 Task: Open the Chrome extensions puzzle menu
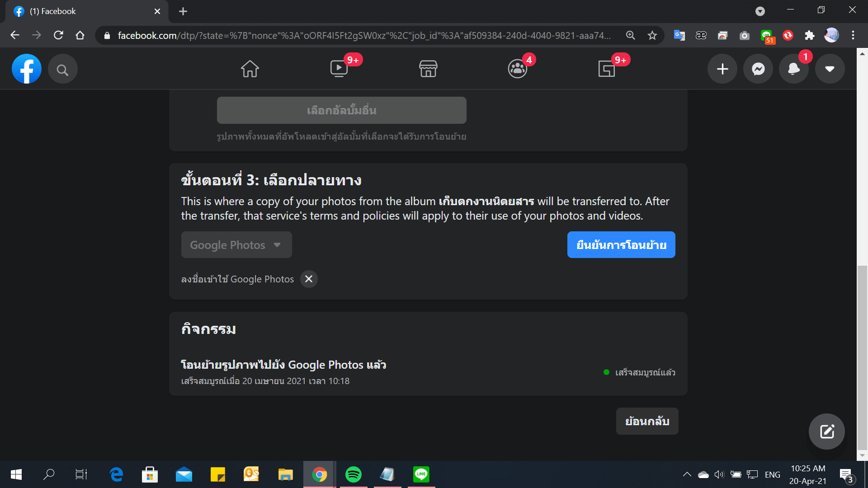coord(809,35)
